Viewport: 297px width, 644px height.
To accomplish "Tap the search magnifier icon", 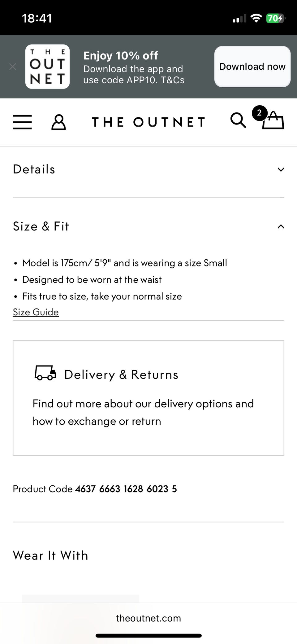I will click(x=238, y=120).
